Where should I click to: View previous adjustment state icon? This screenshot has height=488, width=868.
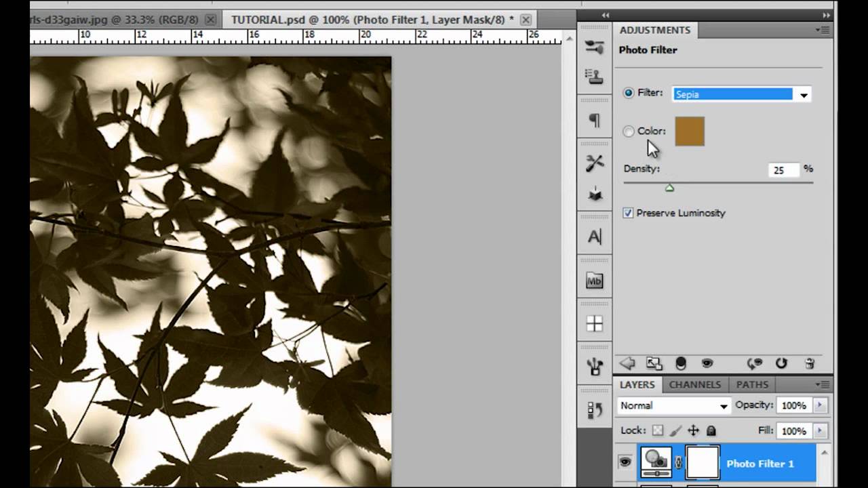click(755, 364)
